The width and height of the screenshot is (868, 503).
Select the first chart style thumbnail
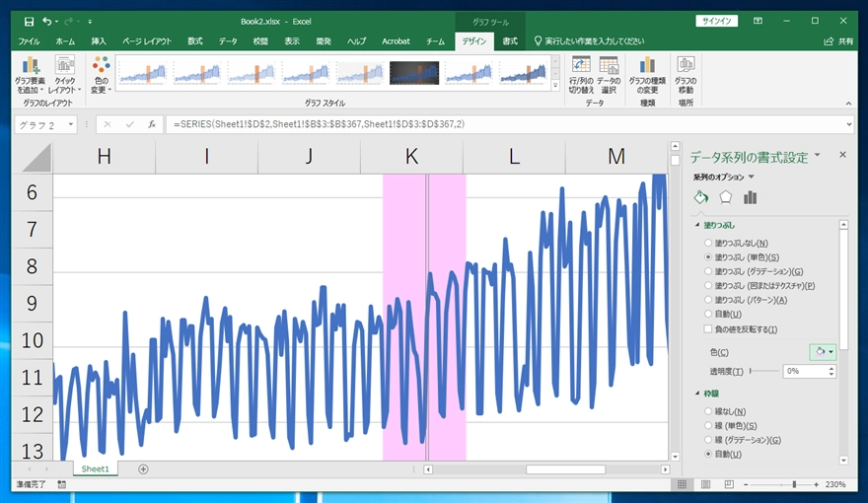[142, 72]
